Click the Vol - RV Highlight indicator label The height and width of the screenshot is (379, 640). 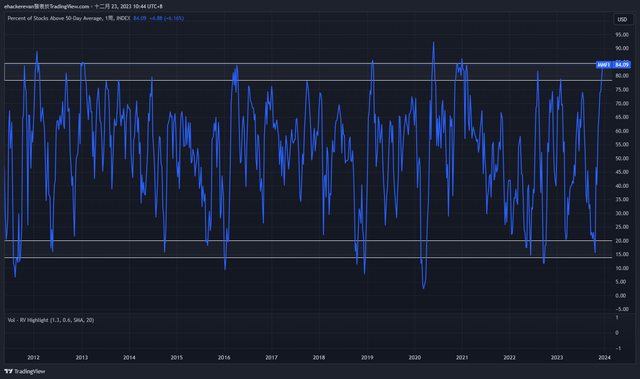pyautogui.click(x=51, y=320)
